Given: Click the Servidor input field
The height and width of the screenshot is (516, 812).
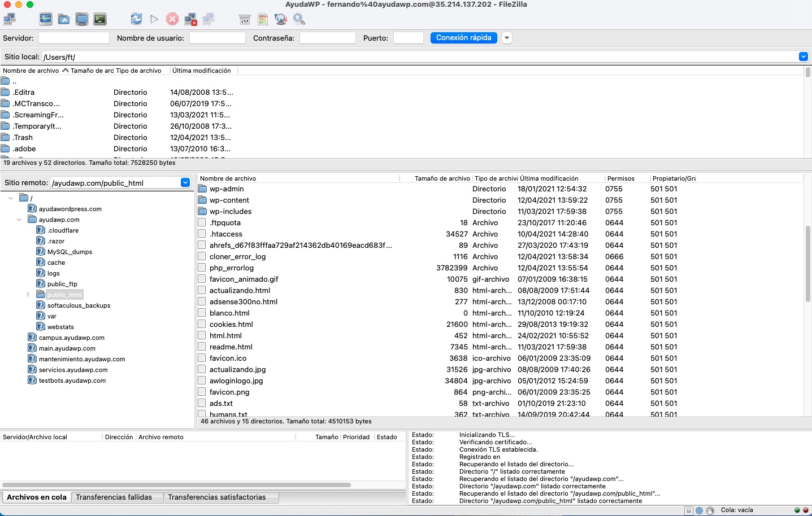Looking at the screenshot, I should [73, 38].
